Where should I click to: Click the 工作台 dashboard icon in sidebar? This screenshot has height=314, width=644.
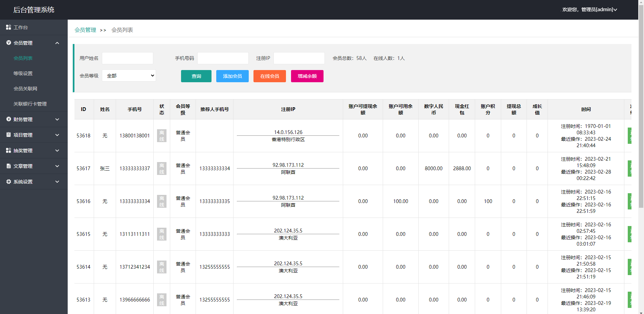(x=8, y=27)
